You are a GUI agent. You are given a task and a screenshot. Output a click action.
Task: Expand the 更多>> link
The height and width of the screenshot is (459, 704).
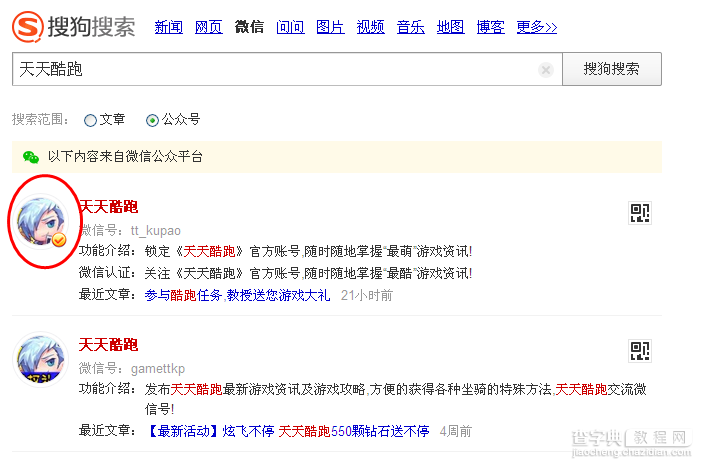537,27
